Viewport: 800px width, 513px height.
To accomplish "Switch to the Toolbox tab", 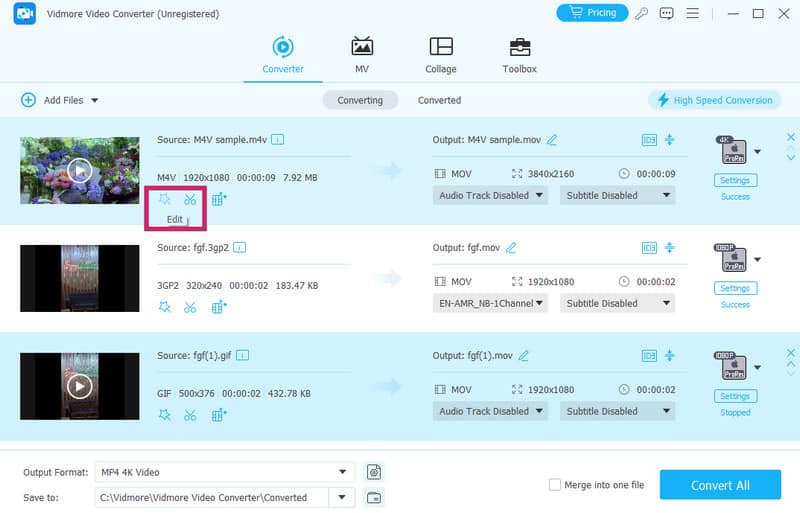I will (519, 55).
